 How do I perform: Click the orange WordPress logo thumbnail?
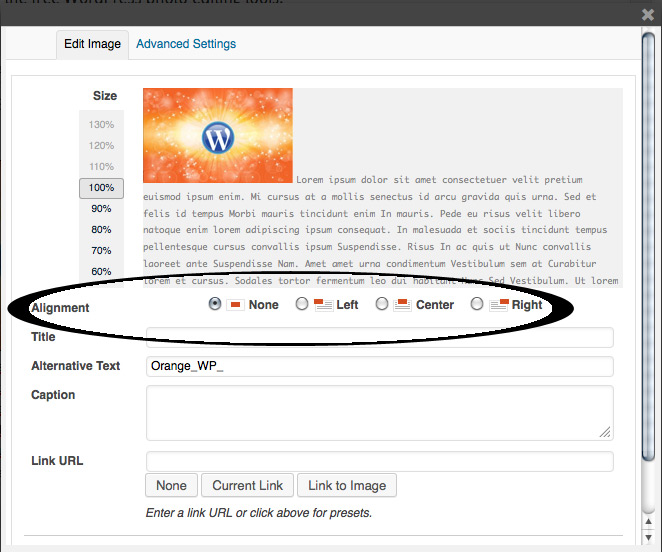point(218,135)
